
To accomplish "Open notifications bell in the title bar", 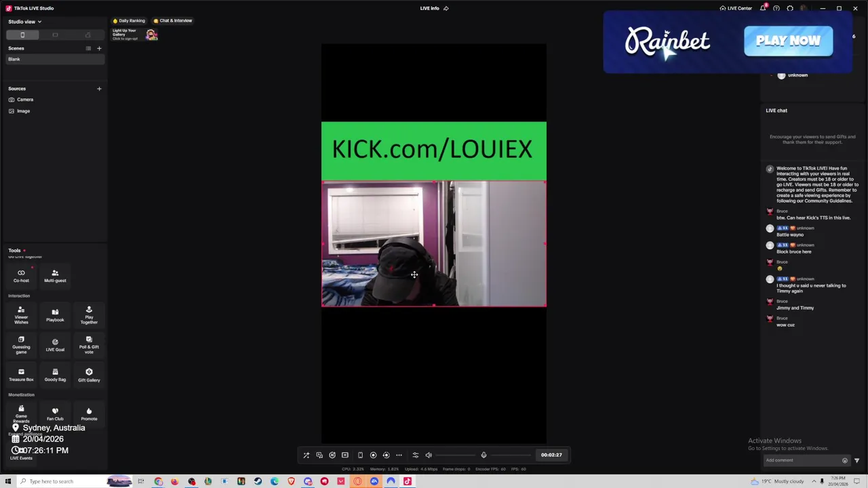I will point(763,8).
